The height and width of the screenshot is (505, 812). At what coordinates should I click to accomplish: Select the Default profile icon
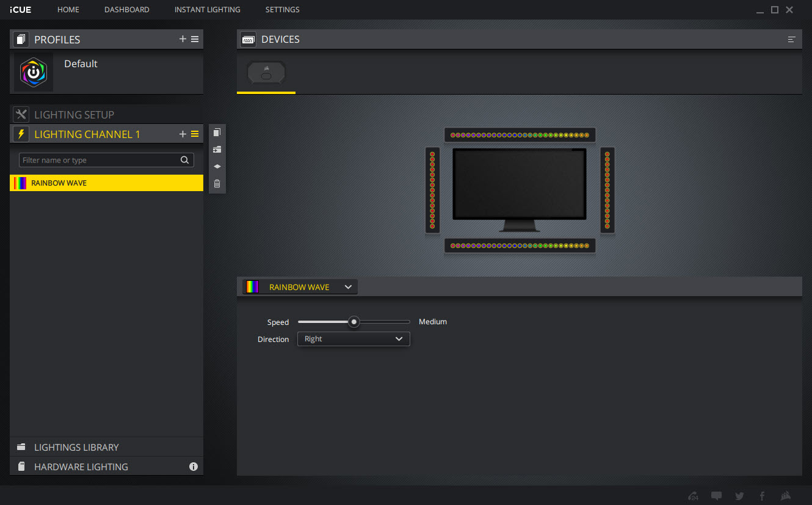34,72
